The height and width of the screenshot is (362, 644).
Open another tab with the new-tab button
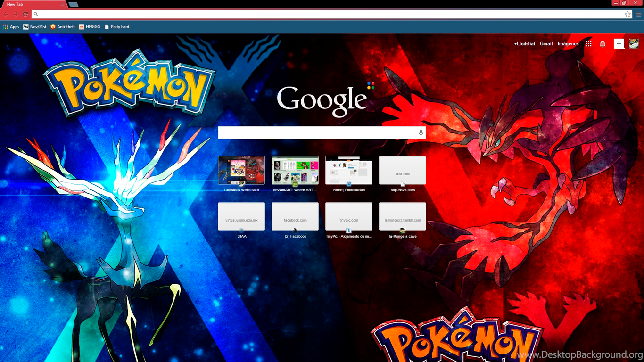74,5
